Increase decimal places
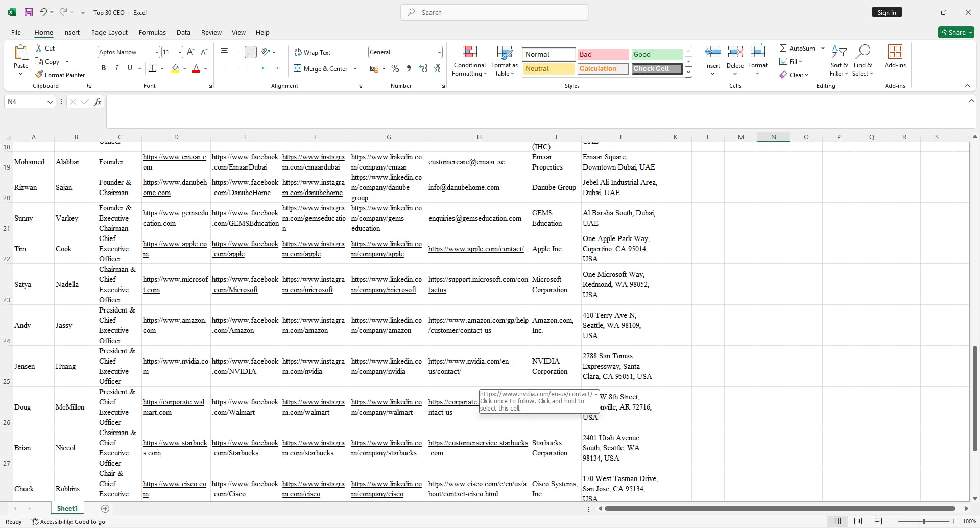980x528 pixels. 423,68
